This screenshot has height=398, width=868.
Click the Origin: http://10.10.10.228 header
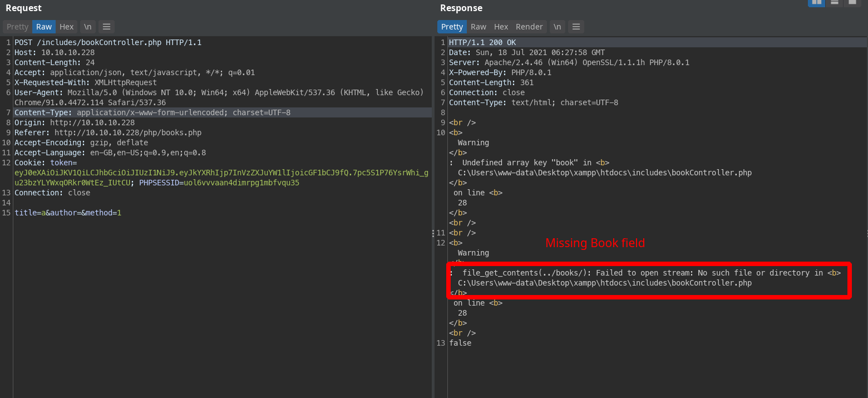[75, 122]
